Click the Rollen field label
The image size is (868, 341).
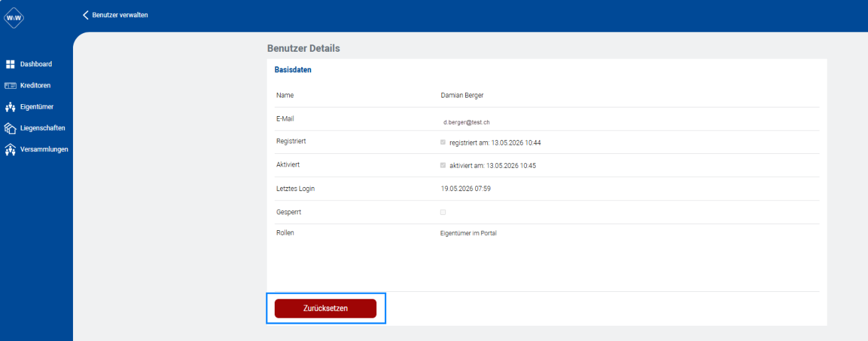coord(285,233)
